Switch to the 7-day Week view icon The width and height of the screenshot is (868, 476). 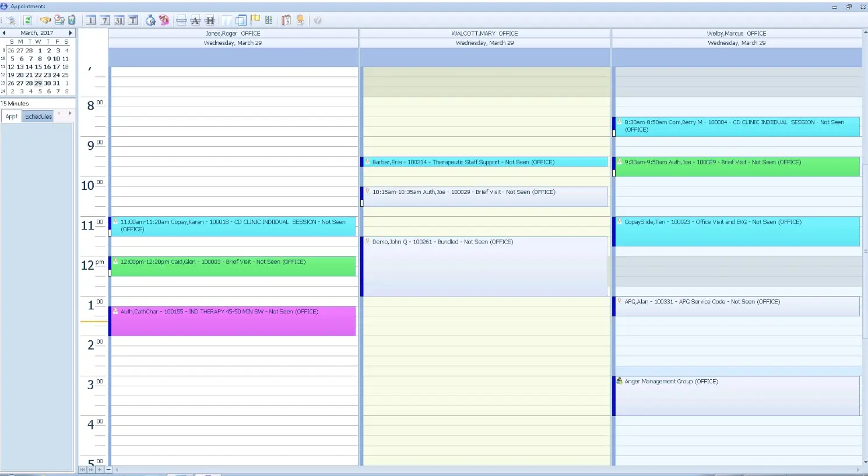pos(104,20)
